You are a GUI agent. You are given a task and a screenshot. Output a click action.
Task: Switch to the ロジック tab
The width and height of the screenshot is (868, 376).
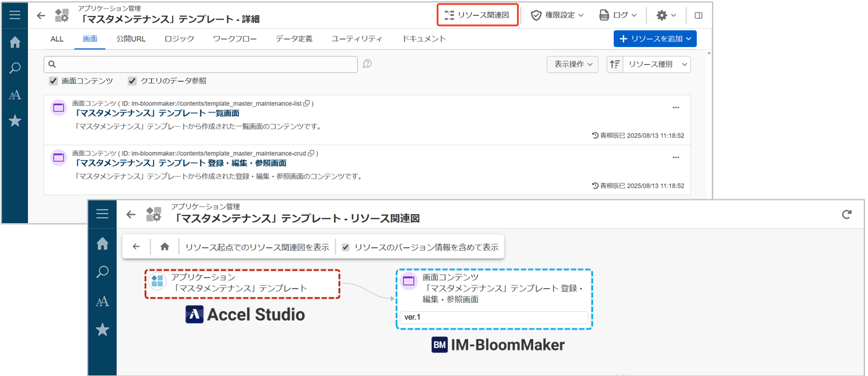pyautogui.click(x=179, y=39)
